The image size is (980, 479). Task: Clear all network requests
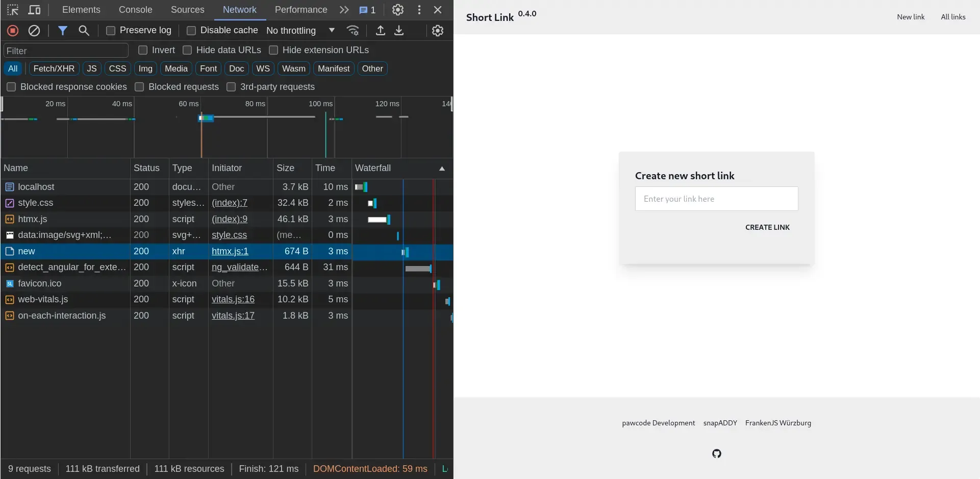pos(34,31)
